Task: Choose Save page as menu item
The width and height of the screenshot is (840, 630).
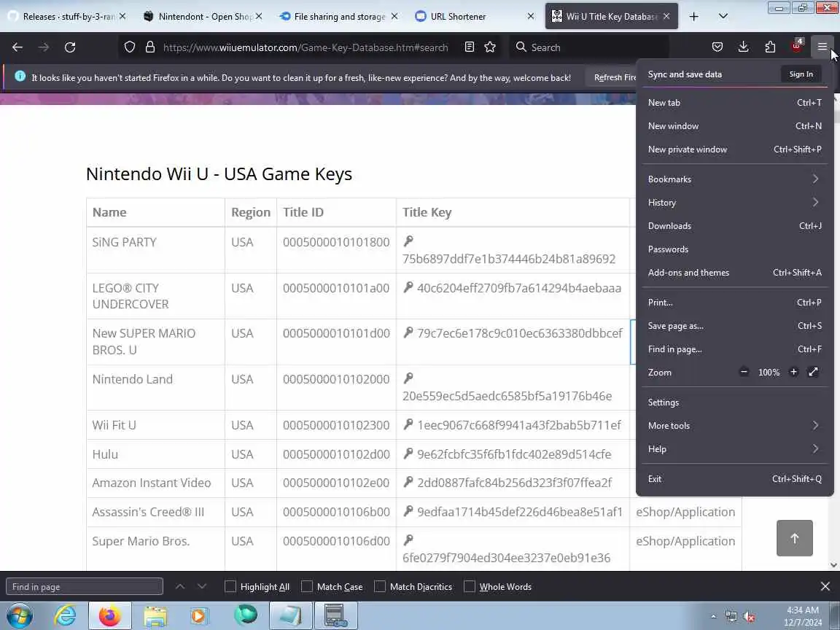Action: pyautogui.click(x=734, y=326)
